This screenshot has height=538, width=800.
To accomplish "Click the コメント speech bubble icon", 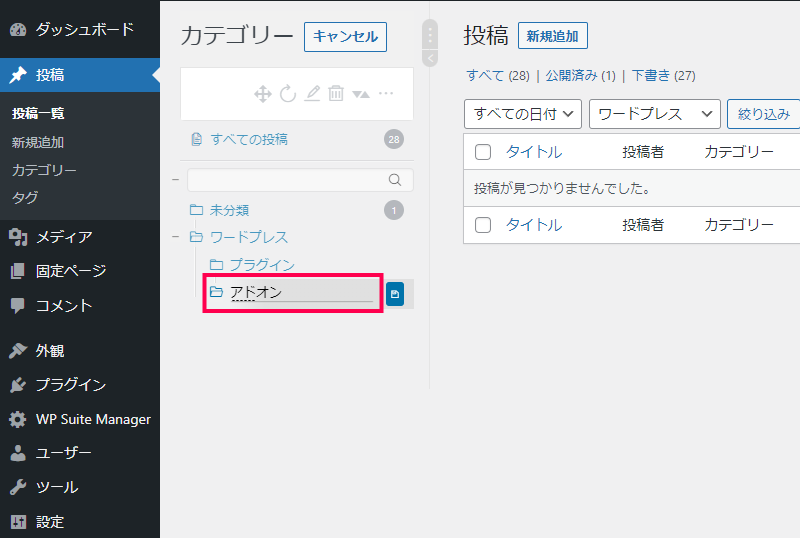I will point(17,305).
